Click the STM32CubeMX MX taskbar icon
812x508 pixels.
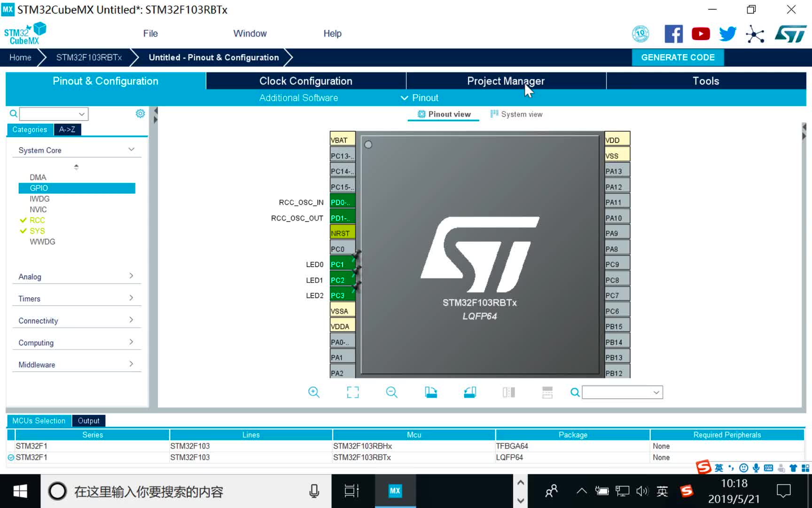[395, 491]
